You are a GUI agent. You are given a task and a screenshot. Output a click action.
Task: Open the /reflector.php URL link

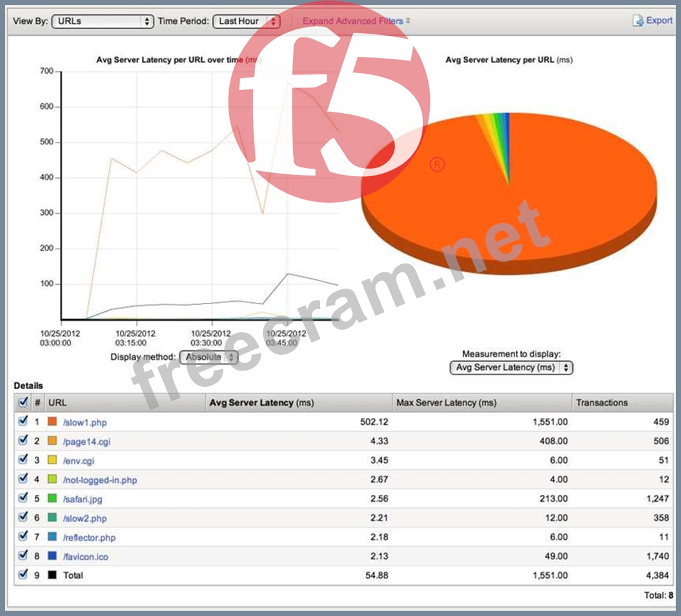[x=89, y=537]
